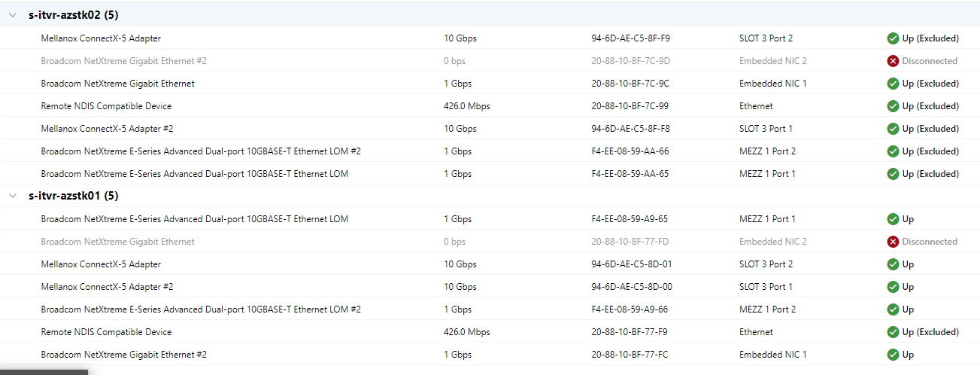This screenshot has height=375, width=980.
Task: Select Mellanox ConnectX-5 Adapter under s-itvr-azstk01
Action: 101,264
